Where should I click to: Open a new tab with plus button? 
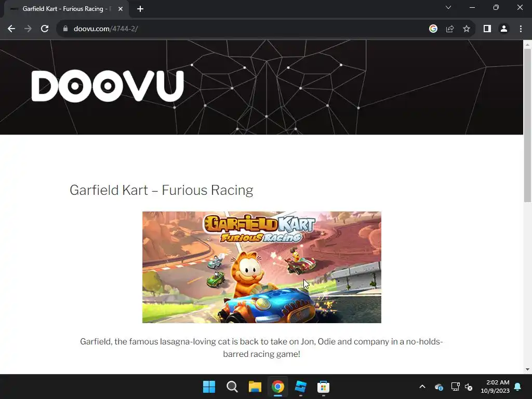point(140,9)
